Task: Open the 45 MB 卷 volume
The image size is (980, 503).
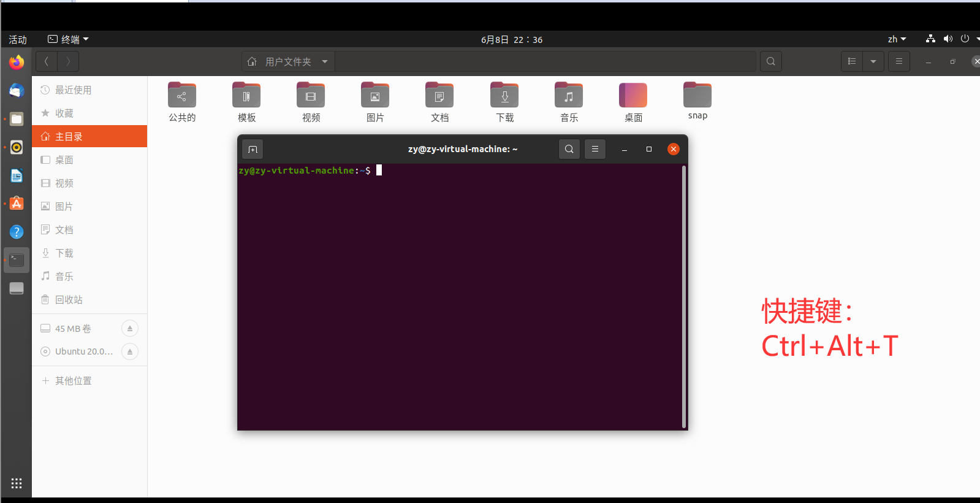Action: pos(73,329)
